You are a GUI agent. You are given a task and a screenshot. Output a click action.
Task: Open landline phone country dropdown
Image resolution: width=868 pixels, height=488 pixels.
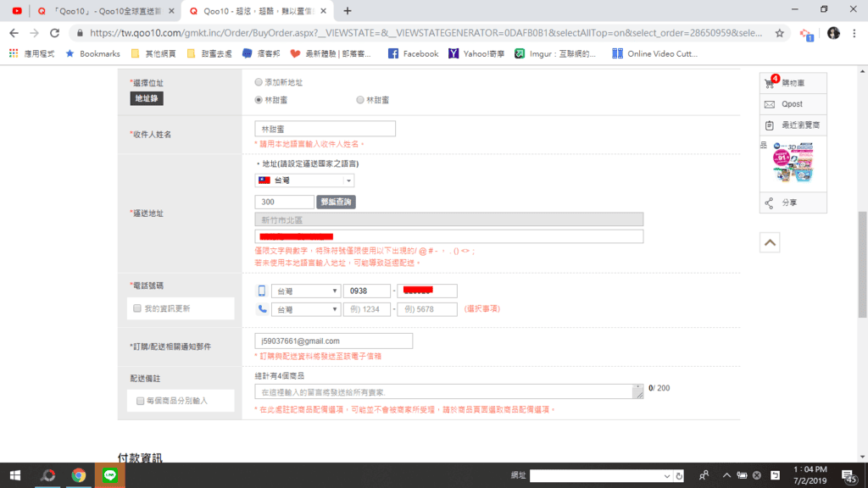point(306,310)
